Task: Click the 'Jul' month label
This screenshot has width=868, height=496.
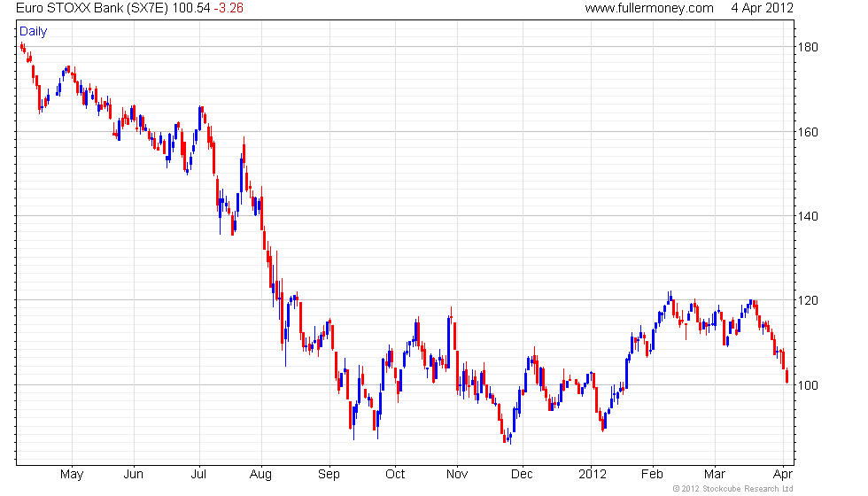Action: (198, 475)
